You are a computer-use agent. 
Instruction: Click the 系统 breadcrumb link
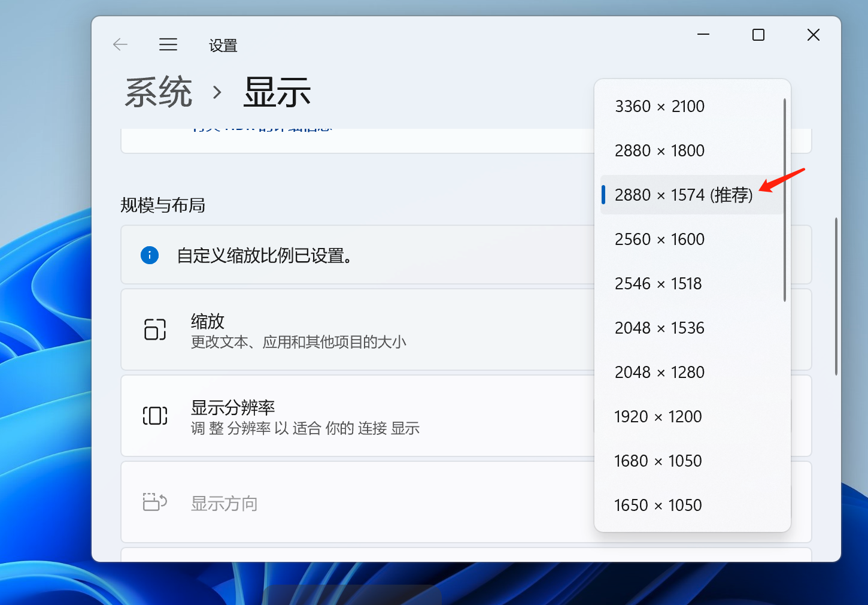pos(159,92)
